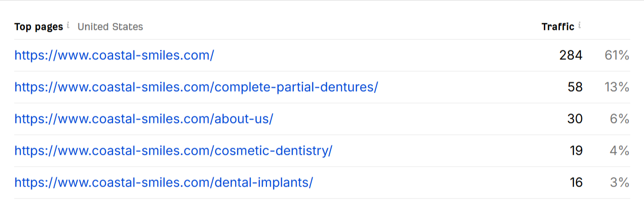This screenshot has height=207, width=644.
Task: Select the 16 traffic value for dental-implants
Action: click(576, 182)
